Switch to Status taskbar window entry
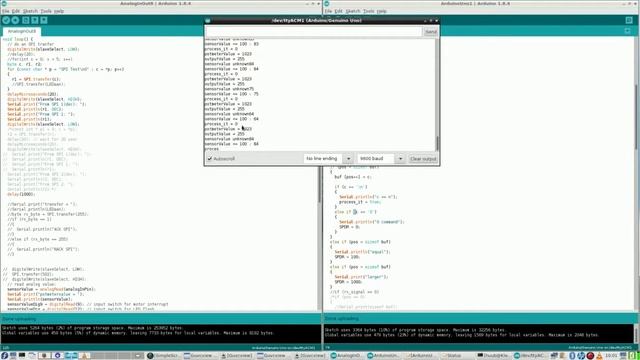Viewport: 640px width, 360px height. (x=456, y=356)
